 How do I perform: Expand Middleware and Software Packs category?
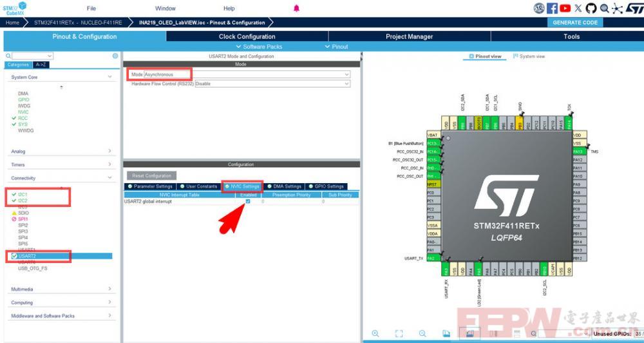coord(109,315)
